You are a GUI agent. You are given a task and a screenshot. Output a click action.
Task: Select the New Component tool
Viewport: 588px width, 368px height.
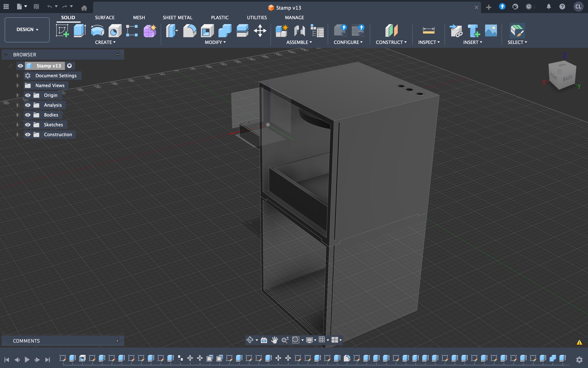click(282, 31)
